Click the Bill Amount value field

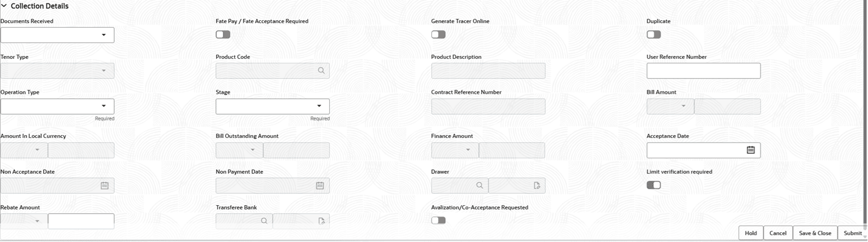pyautogui.click(x=727, y=106)
